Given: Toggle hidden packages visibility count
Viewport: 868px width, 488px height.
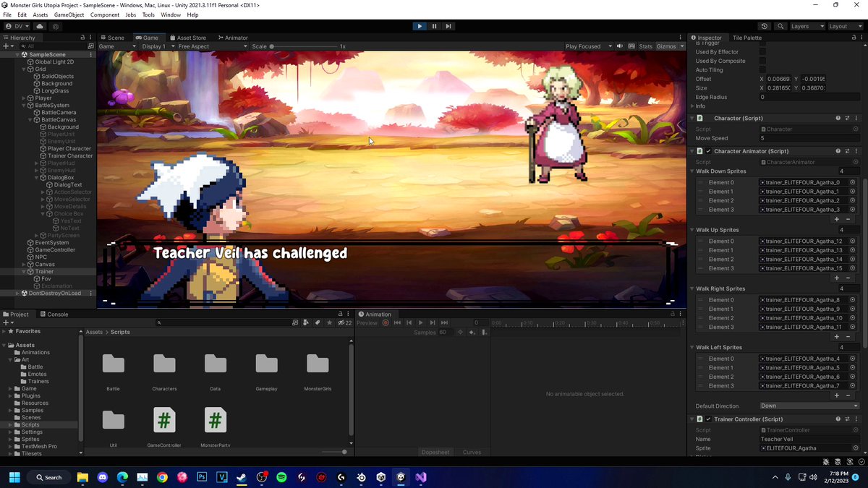Looking at the screenshot, I should (x=344, y=322).
